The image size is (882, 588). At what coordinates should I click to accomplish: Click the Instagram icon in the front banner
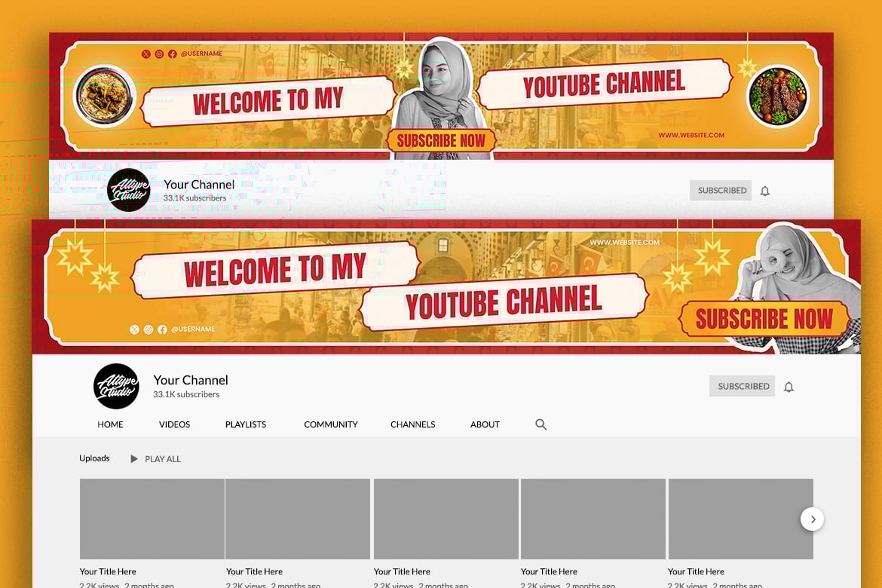point(149,329)
